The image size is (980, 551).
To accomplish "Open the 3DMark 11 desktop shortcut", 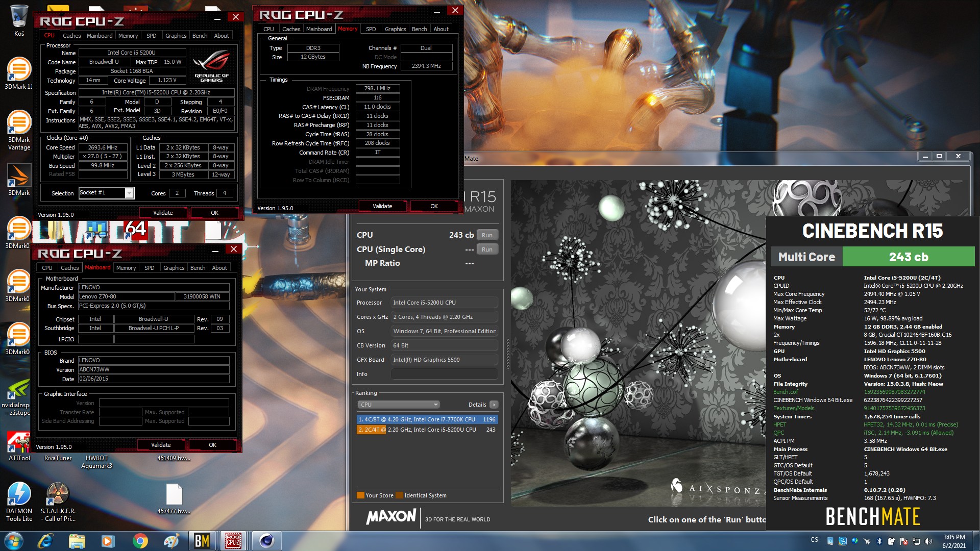I will (x=19, y=73).
